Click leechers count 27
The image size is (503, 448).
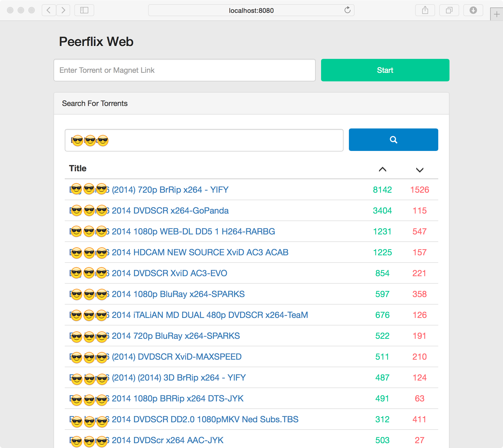(x=420, y=440)
